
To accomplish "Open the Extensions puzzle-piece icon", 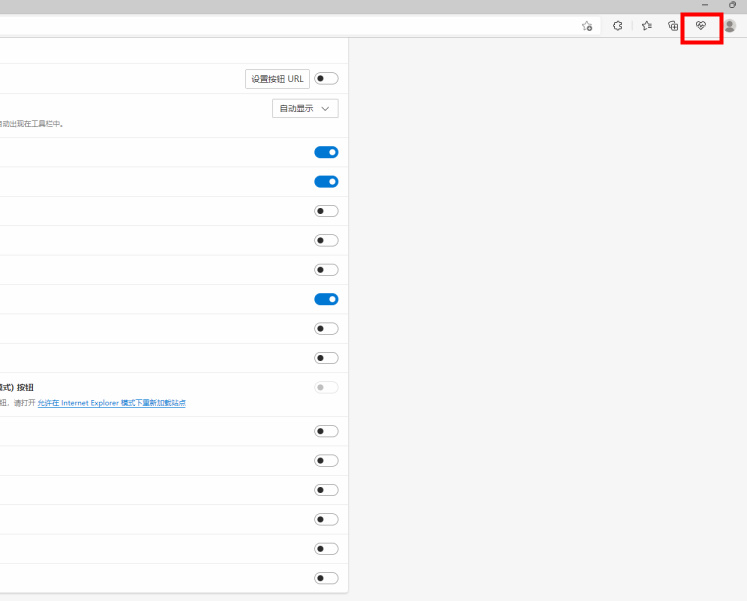I will click(617, 26).
